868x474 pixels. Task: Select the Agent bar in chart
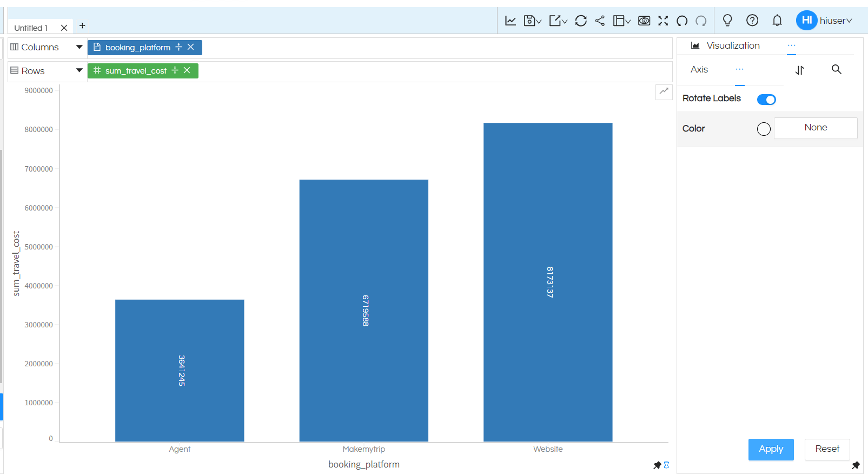click(x=180, y=371)
